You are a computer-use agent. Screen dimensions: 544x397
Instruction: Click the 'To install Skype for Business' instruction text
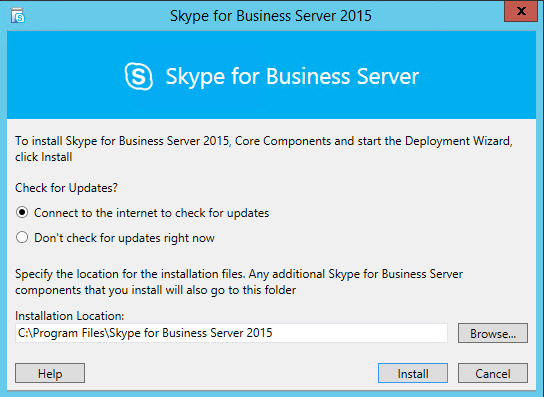click(x=264, y=149)
